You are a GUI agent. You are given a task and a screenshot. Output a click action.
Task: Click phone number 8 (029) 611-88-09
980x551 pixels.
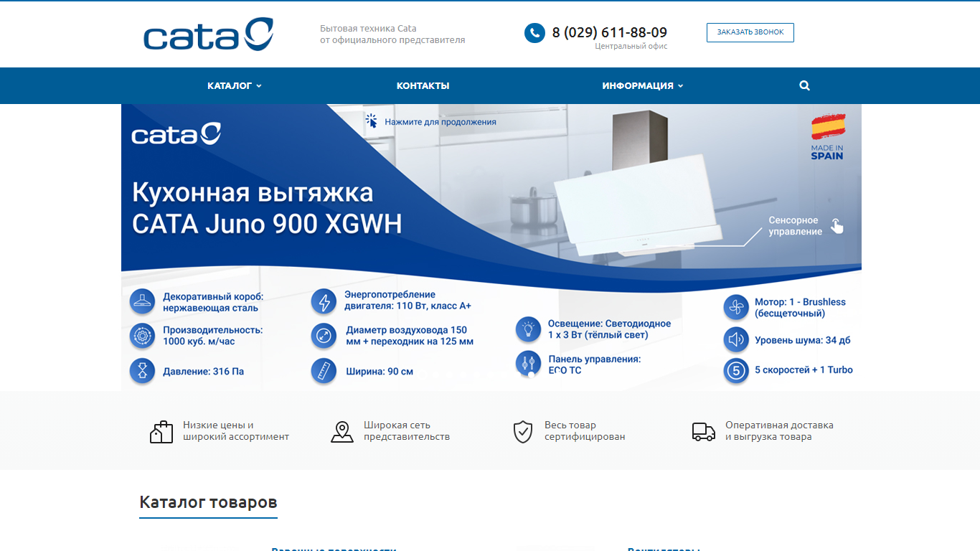[x=610, y=32]
